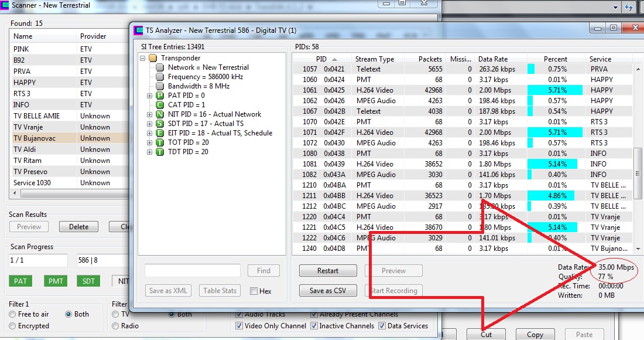Toggle Data Services checkbox
The image size is (644, 340).
click(x=382, y=325)
